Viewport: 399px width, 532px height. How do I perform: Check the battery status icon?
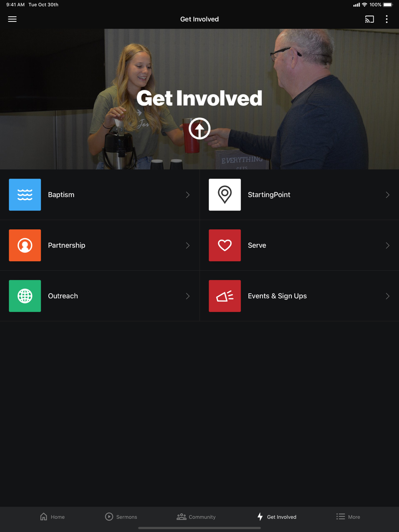[388, 5]
